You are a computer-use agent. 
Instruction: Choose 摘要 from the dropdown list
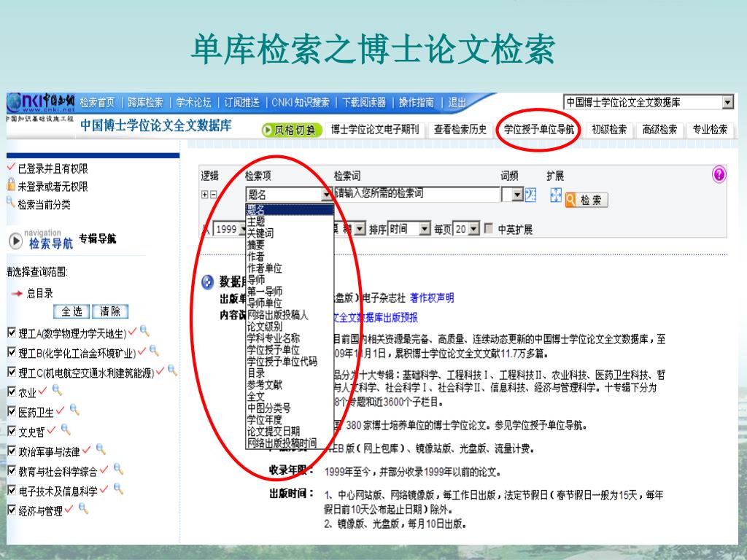256,245
